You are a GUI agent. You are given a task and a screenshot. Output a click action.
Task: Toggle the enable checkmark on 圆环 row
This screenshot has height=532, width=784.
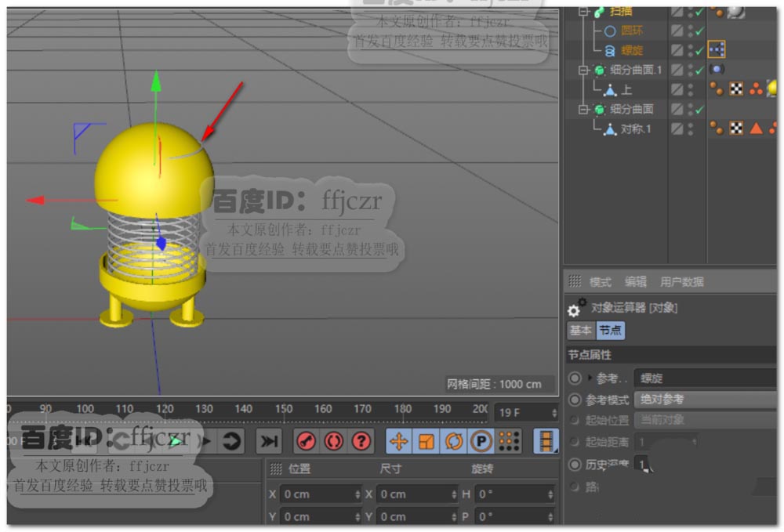699,31
